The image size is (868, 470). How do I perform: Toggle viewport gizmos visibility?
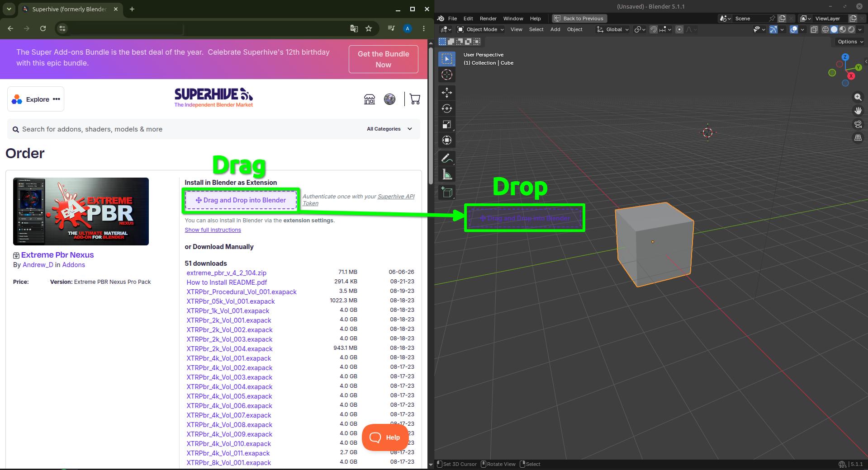[x=773, y=29]
